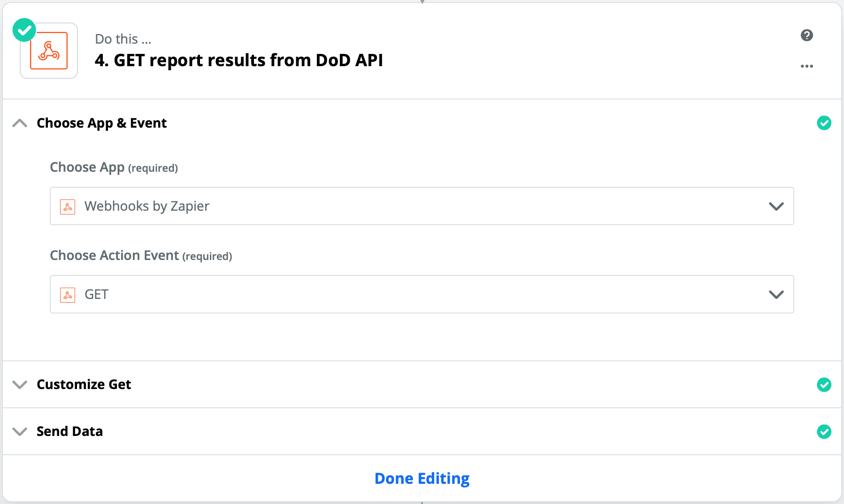Click the dropdown chevron on the GET field
Image resolution: width=844 pixels, height=504 pixels.
click(776, 294)
